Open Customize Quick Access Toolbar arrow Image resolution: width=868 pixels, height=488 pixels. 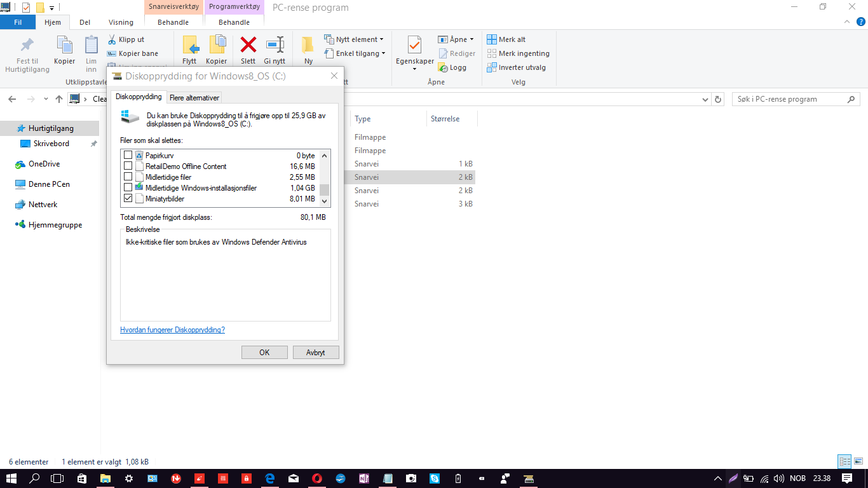(51, 8)
